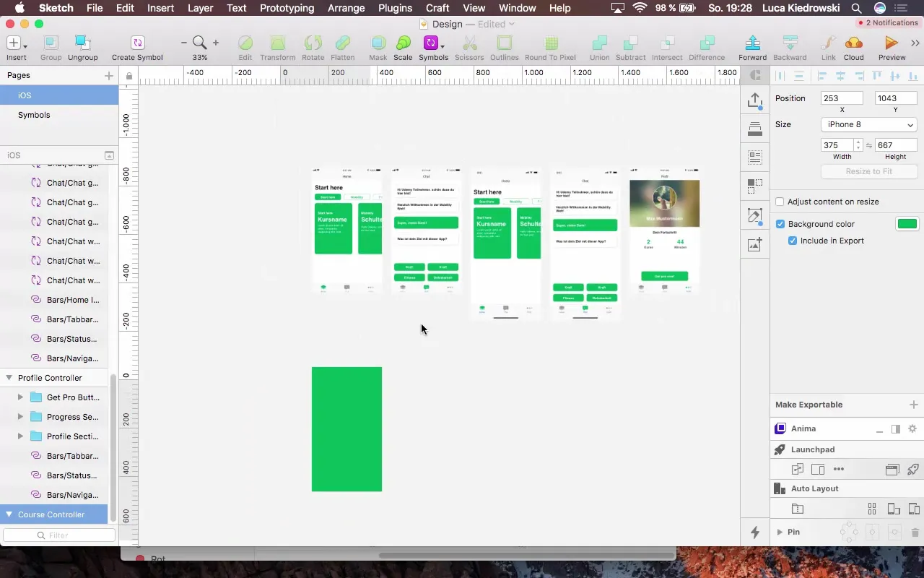
Task: Expand the Progress Se... folder
Action: tap(20, 417)
